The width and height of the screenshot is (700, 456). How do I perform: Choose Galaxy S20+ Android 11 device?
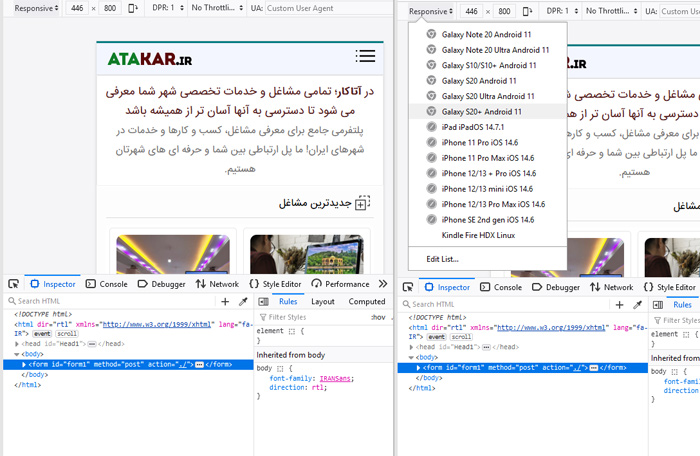coord(488,112)
